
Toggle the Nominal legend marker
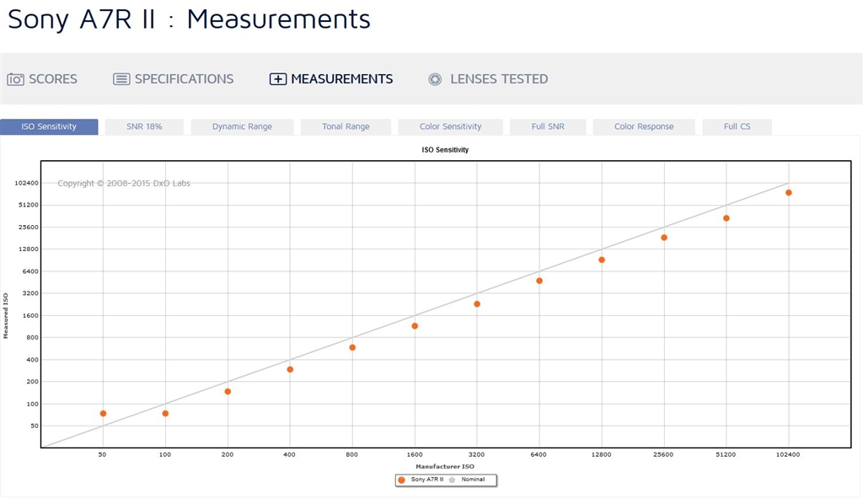click(x=452, y=480)
